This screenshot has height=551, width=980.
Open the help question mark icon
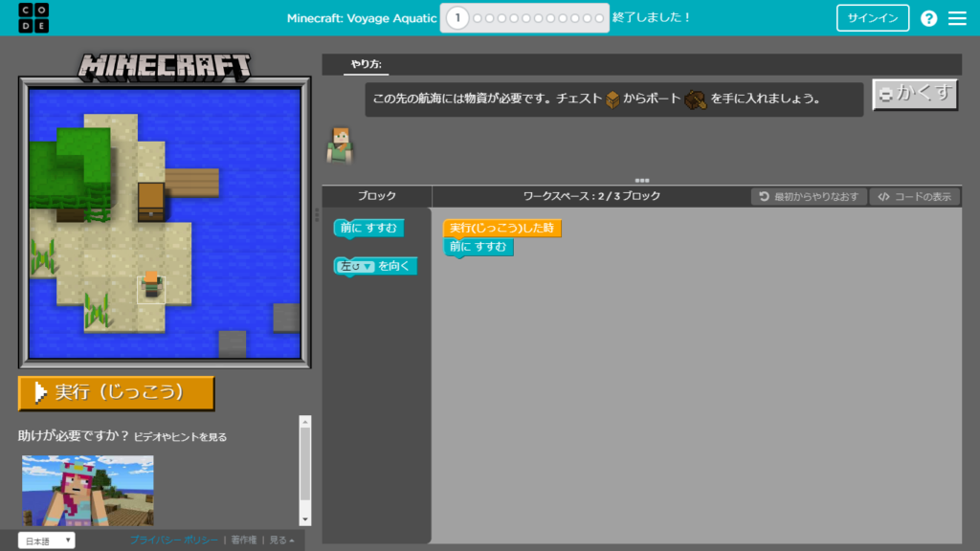[928, 18]
